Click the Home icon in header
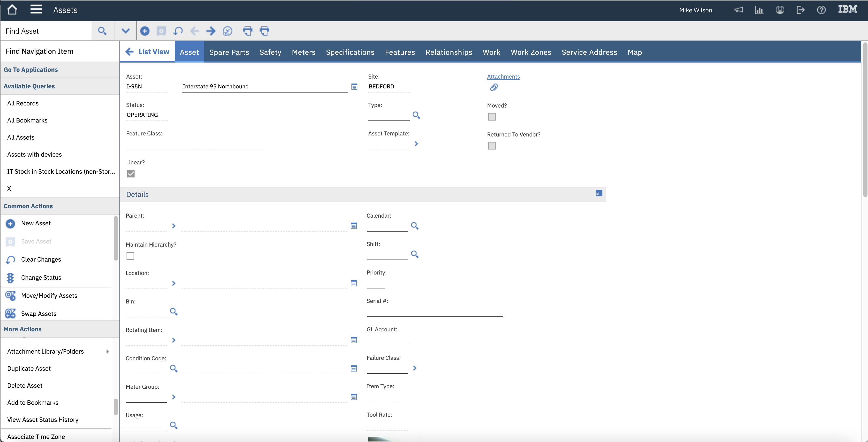This screenshot has height=442, width=868. 12,10
